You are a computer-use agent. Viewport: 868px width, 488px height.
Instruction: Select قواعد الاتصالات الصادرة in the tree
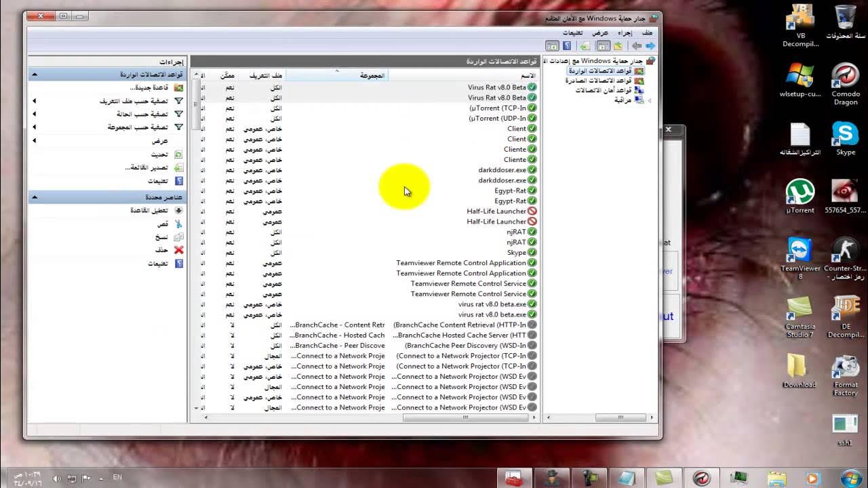click(604, 81)
